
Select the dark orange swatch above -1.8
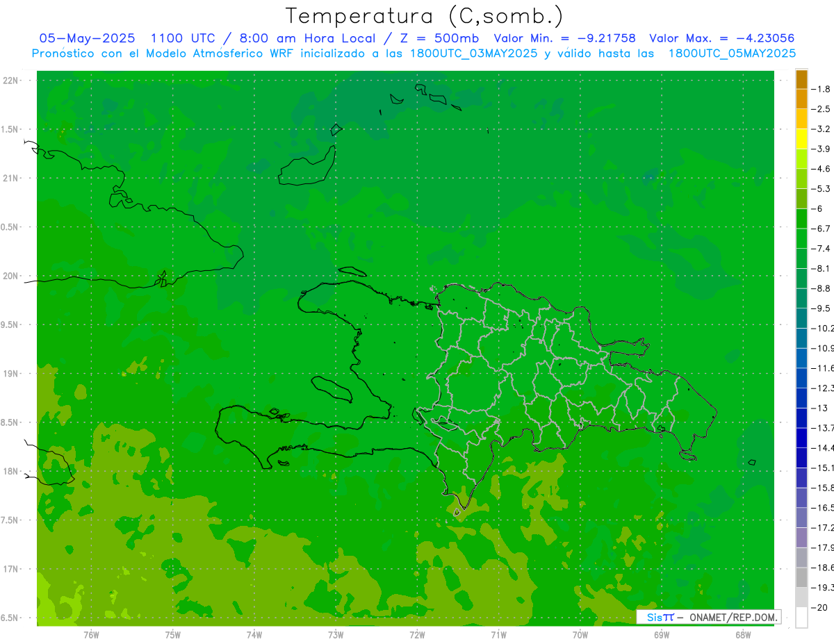point(801,79)
